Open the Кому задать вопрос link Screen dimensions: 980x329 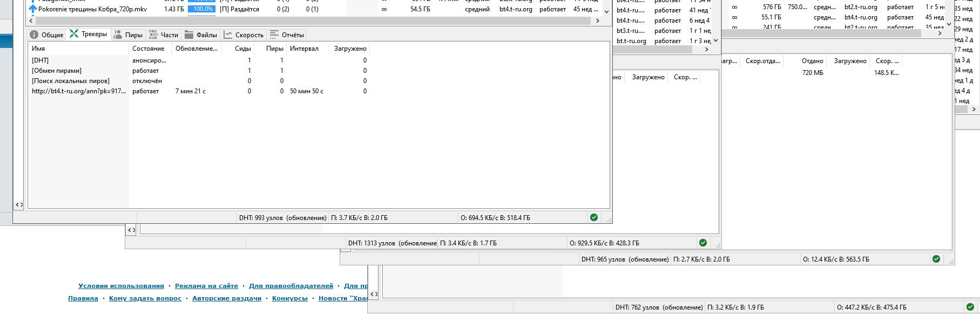(145, 298)
